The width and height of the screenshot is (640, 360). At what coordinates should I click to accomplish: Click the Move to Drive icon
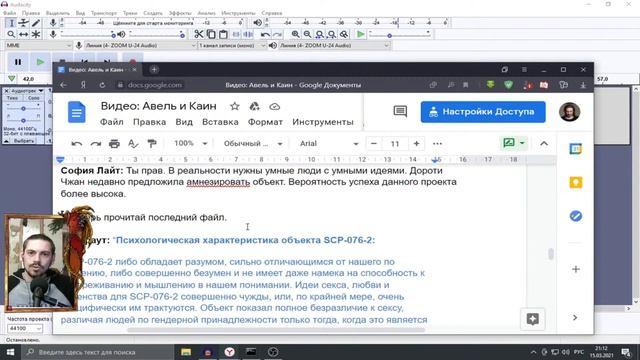(x=254, y=107)
